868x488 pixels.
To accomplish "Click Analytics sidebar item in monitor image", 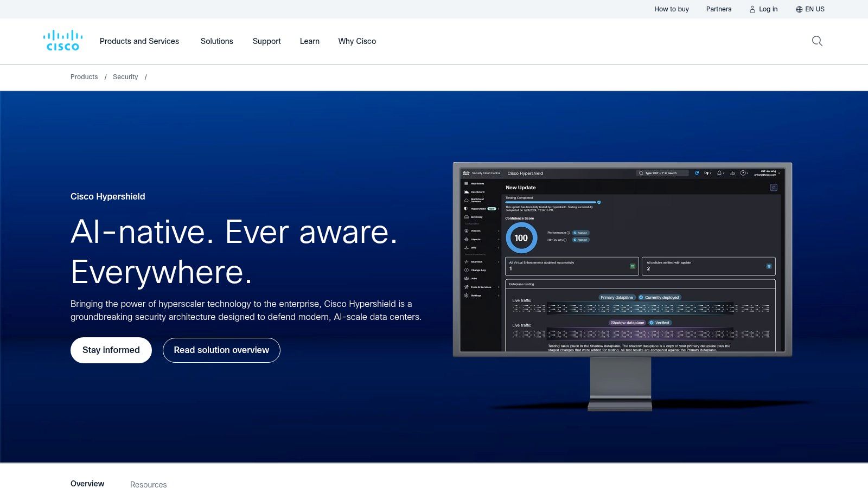I will tap(481, 262).
